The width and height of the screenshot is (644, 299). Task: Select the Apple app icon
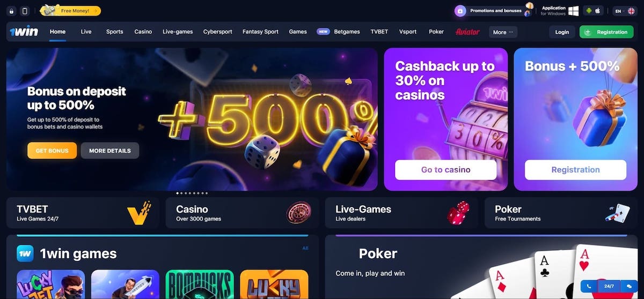[598, 11]
